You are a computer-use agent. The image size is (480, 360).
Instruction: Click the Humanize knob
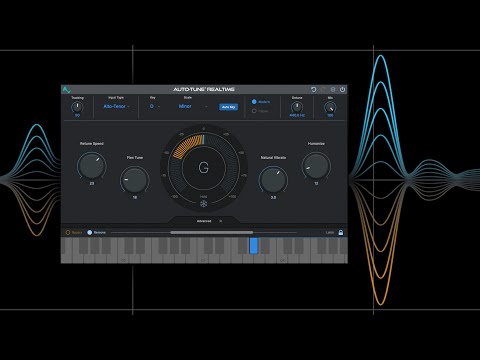316,166
